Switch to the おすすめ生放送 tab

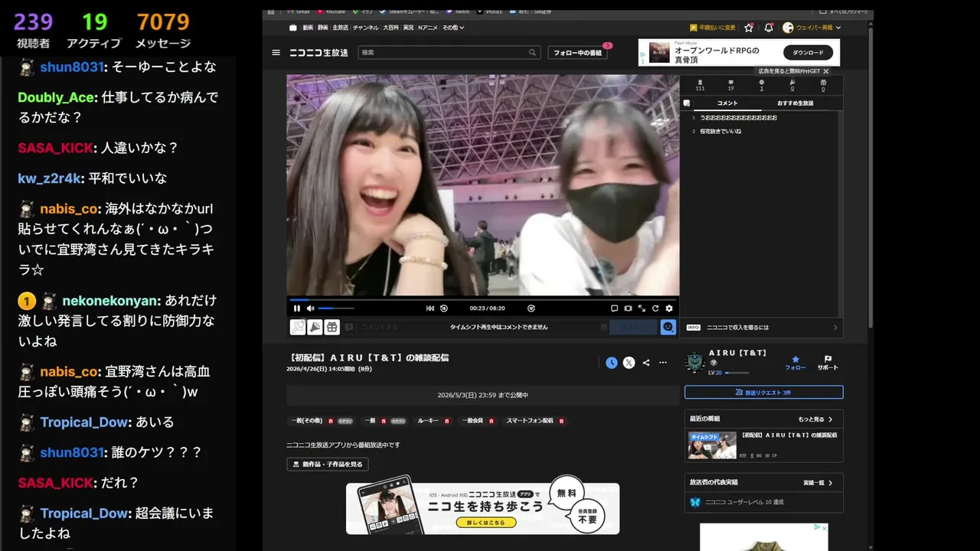pos(795,103)
